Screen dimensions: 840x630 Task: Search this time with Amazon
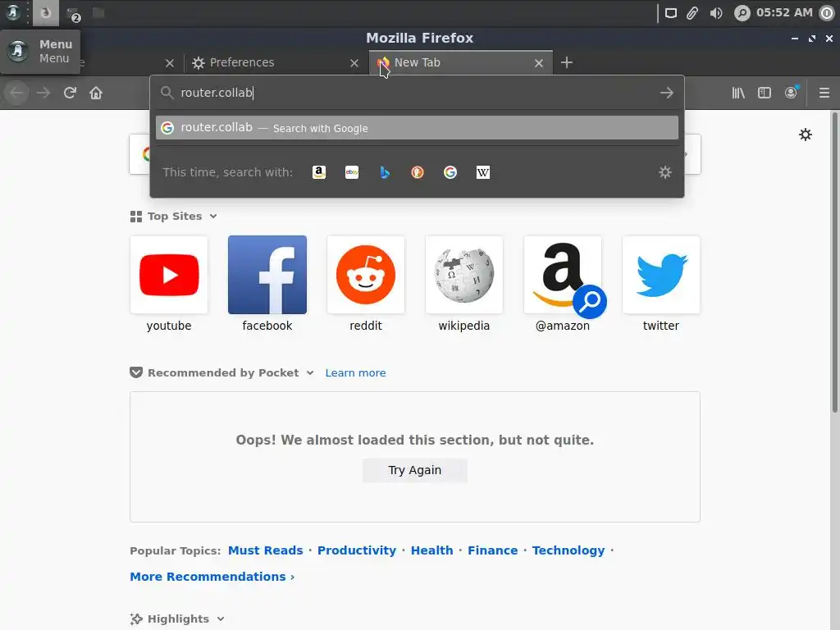coord(319,172)
